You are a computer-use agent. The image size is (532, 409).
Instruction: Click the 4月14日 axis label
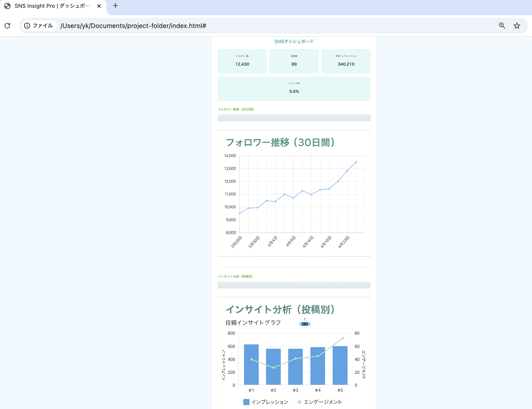308,242
